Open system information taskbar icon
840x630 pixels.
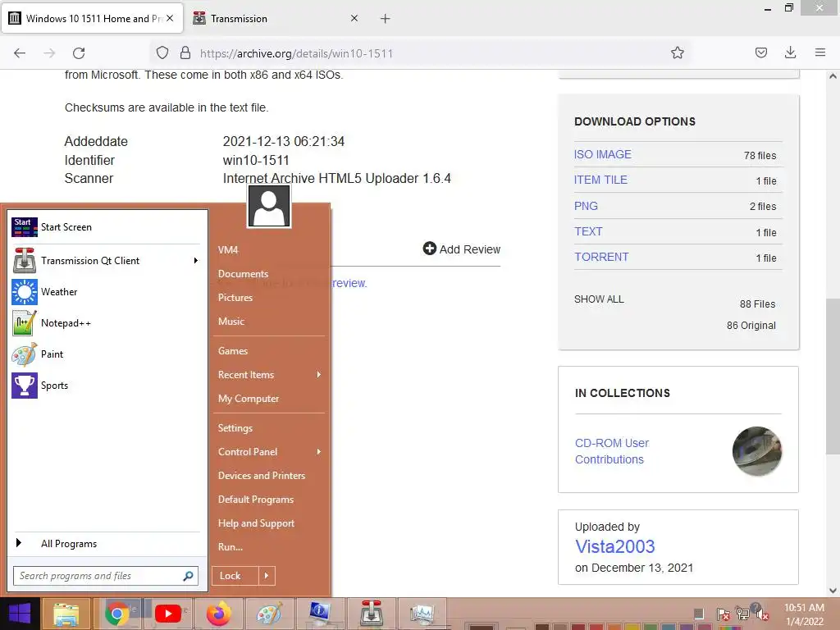[x=320, y=614]
